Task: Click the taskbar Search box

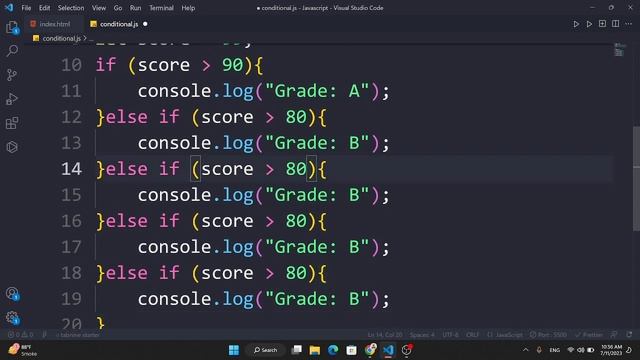Action: coord(266,350)
